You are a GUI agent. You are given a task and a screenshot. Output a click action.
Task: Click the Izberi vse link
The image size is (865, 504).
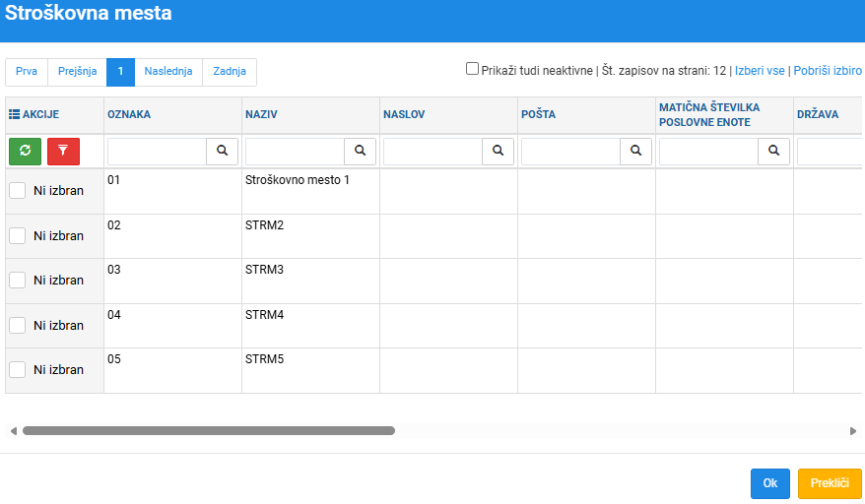(760, 71)
